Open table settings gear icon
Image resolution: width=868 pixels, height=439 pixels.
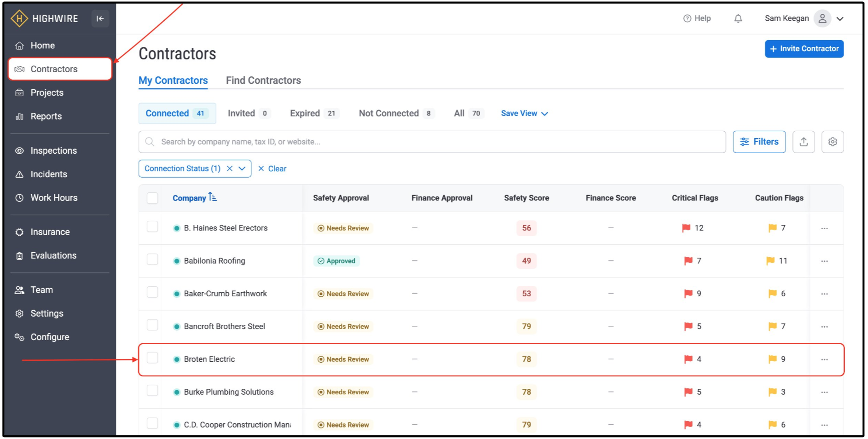point(832,142)
